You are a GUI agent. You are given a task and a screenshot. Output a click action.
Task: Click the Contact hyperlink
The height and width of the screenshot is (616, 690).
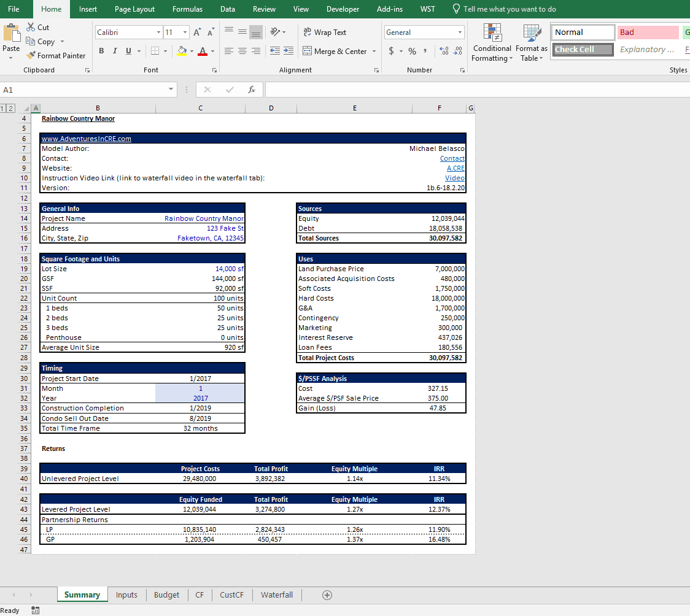[x=452, y=158]
